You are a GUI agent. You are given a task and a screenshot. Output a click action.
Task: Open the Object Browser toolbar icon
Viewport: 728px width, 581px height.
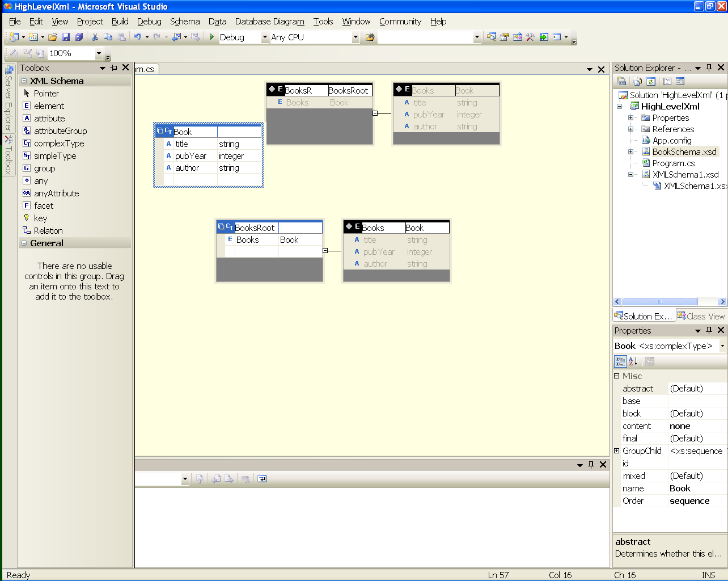click(x=518, y=37)
